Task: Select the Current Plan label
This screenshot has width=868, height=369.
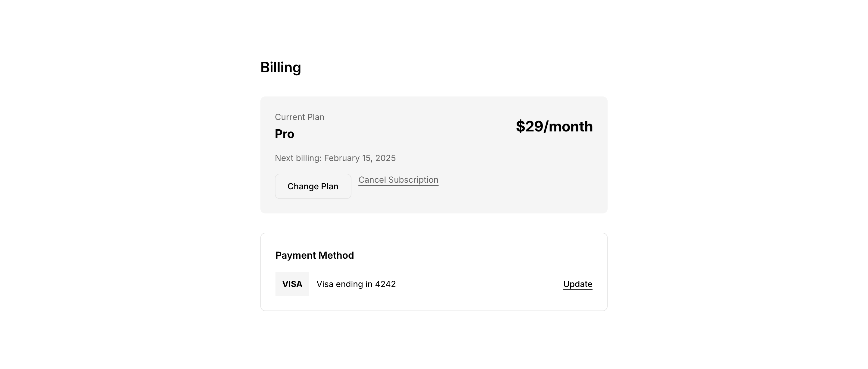Action: pyautogui.click(x=300, y=117)
